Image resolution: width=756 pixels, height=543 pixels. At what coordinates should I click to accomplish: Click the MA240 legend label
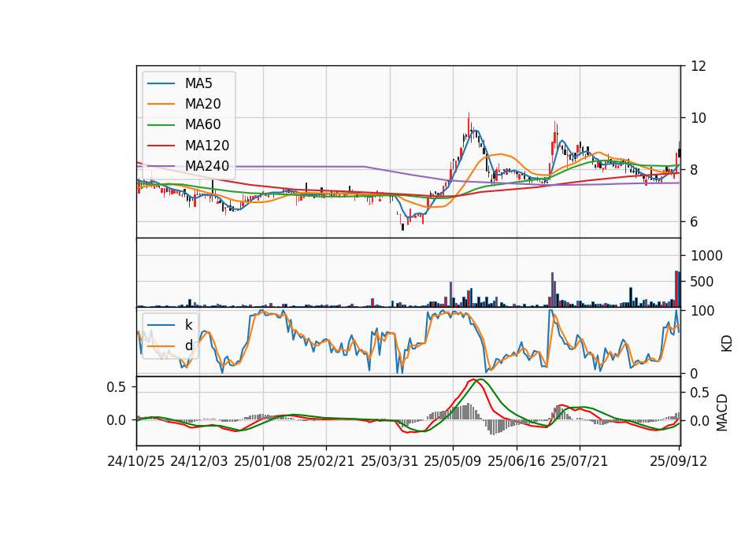207,166
